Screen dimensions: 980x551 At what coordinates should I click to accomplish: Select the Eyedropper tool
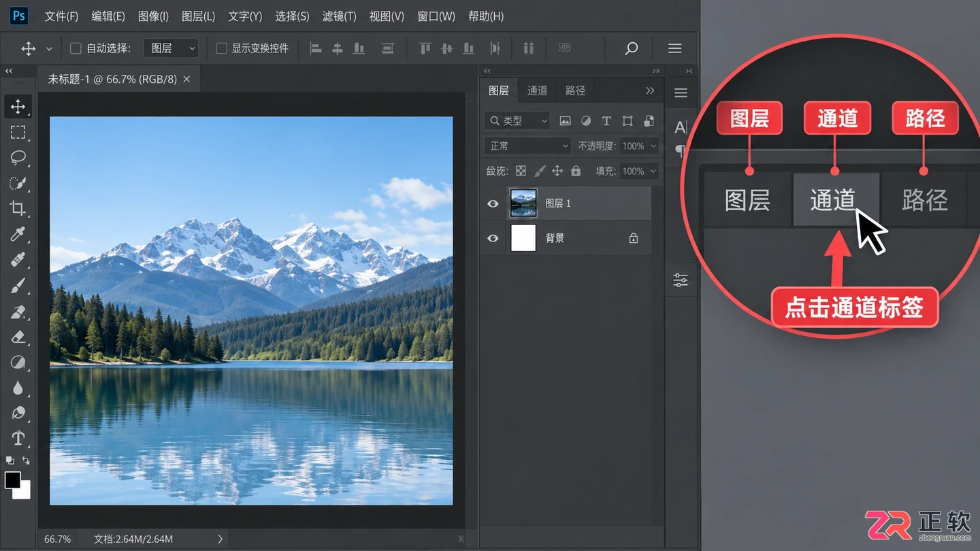18,235
